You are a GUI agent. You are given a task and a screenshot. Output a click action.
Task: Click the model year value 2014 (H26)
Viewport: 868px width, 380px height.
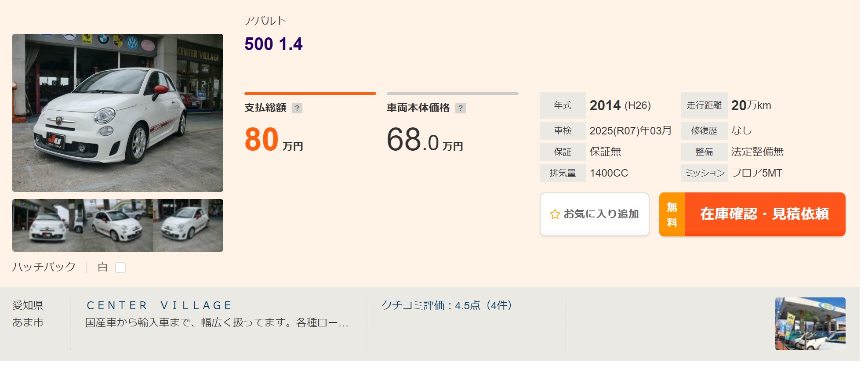point(620,105)
